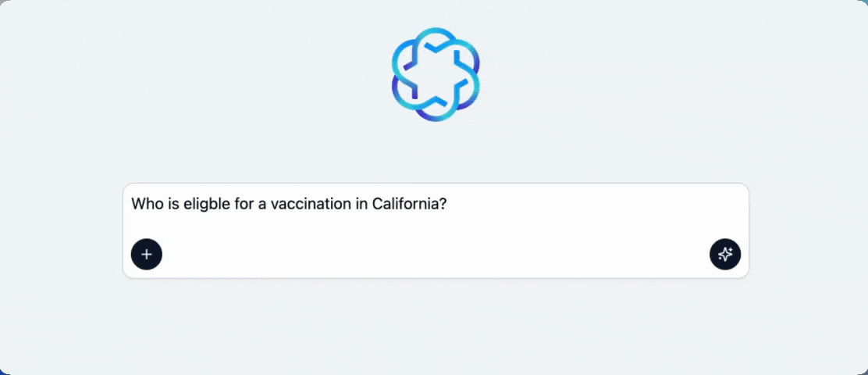Open the add menu via plus button
868x375 pixels.
point(147,254)
